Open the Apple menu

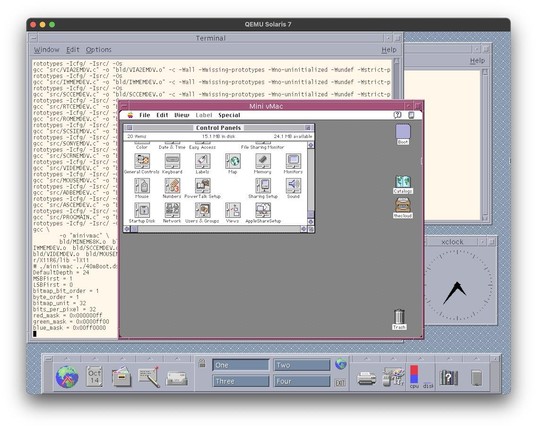[130, 115]
